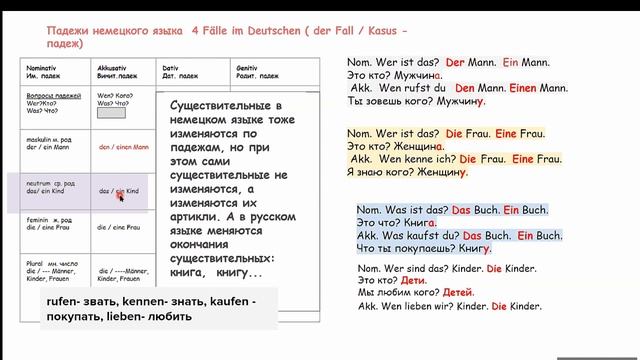Click the line "Nom. Wer ist das? Der Mann."
The height and width of the screenshot is (360, 640).
tap(448, 62)
